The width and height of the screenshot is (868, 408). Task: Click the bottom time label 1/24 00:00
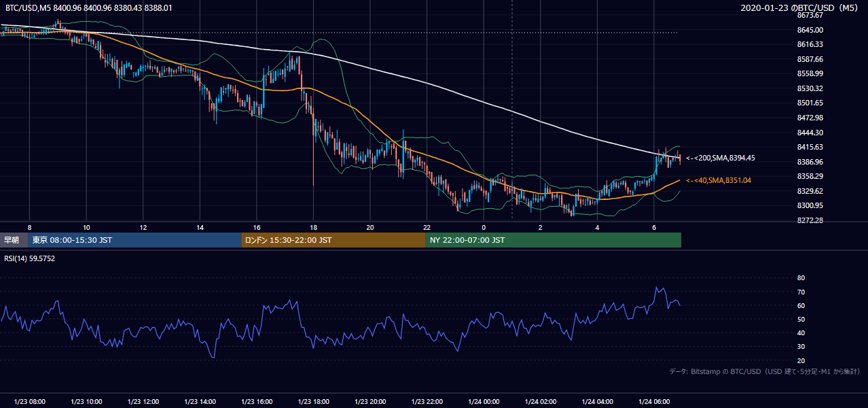[484, 402]
